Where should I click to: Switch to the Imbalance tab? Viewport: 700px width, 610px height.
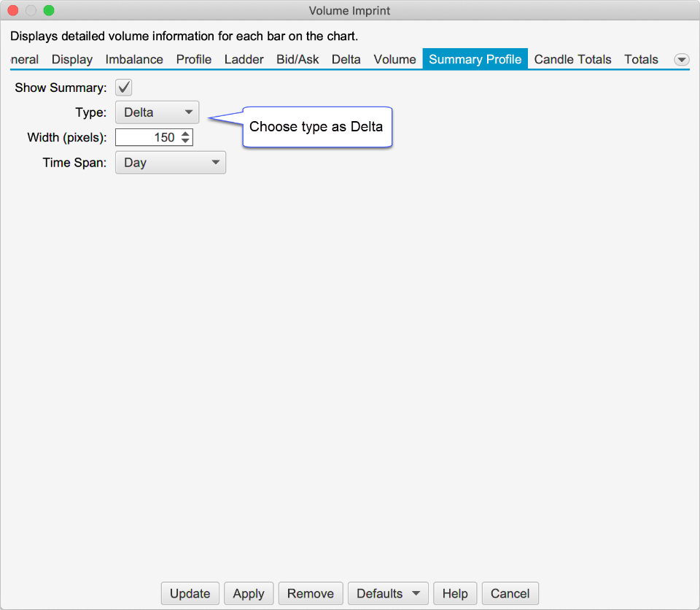pos(134,60)
